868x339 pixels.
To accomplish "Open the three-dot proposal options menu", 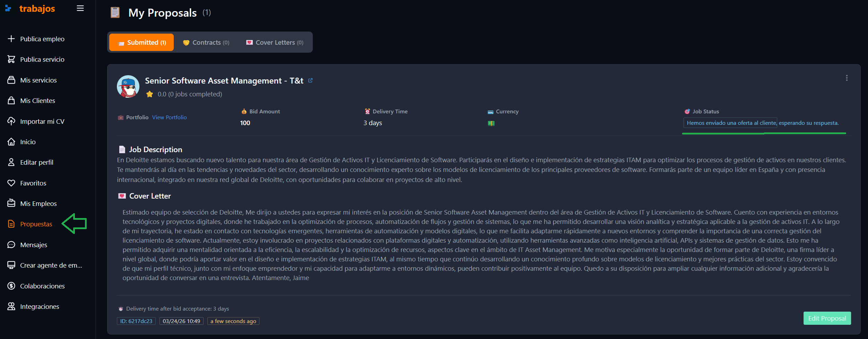I will (x=846, y=78).
